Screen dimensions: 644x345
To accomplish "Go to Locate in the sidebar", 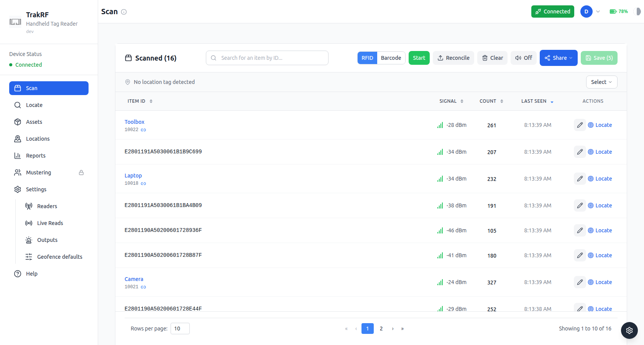I will click(49, 105).
